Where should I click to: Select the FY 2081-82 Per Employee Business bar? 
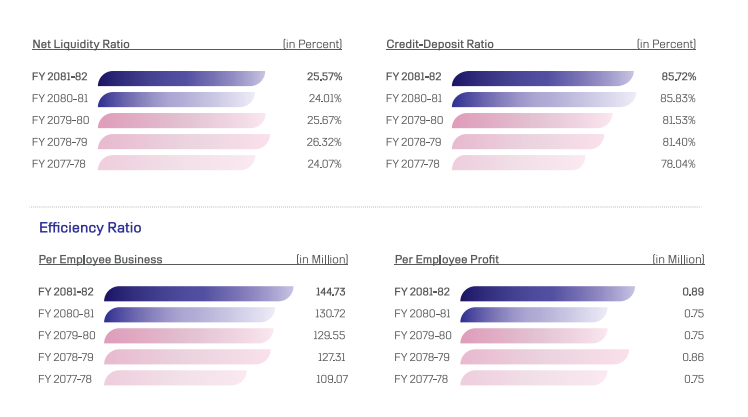coord(198,293)
